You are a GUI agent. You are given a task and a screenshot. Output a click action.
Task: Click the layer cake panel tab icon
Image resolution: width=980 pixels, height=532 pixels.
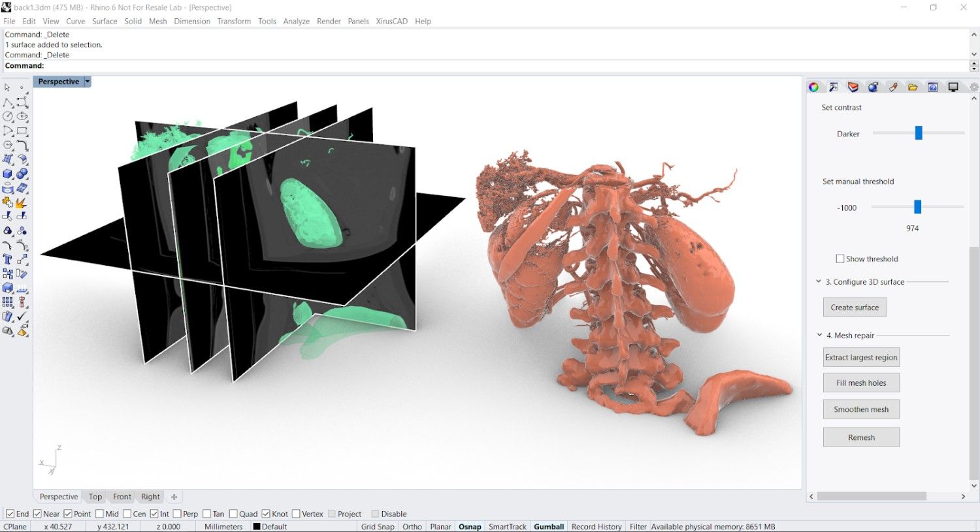tap(853, 86)
